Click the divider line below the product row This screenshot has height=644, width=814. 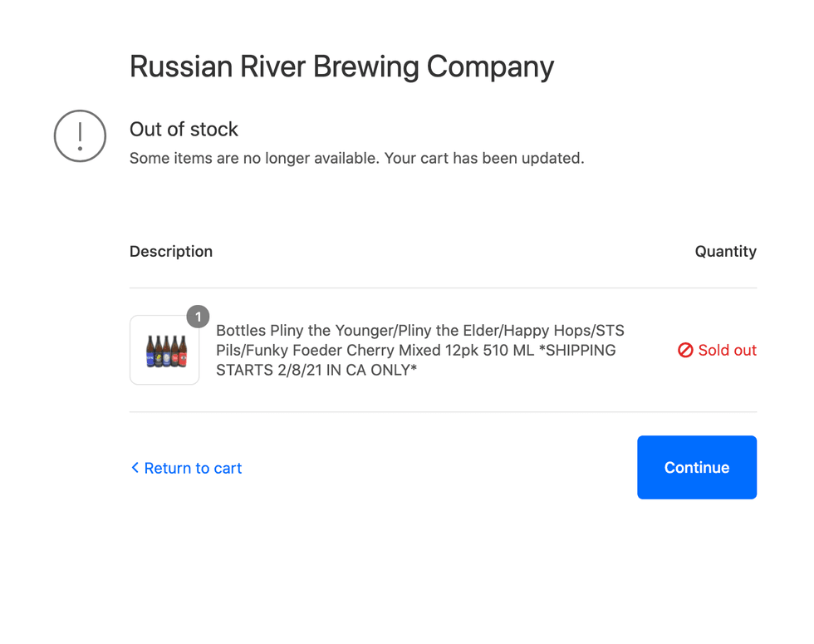click(x=443, y=410)
